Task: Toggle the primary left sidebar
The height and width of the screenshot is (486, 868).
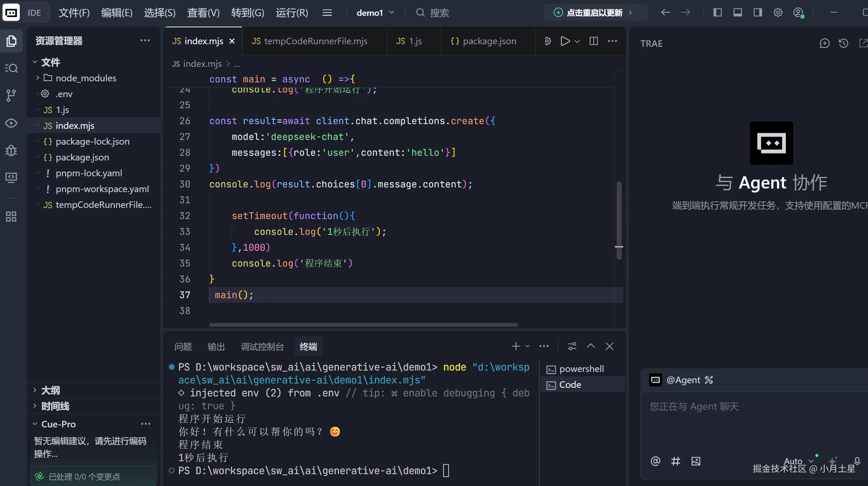Action: (717, 13)
